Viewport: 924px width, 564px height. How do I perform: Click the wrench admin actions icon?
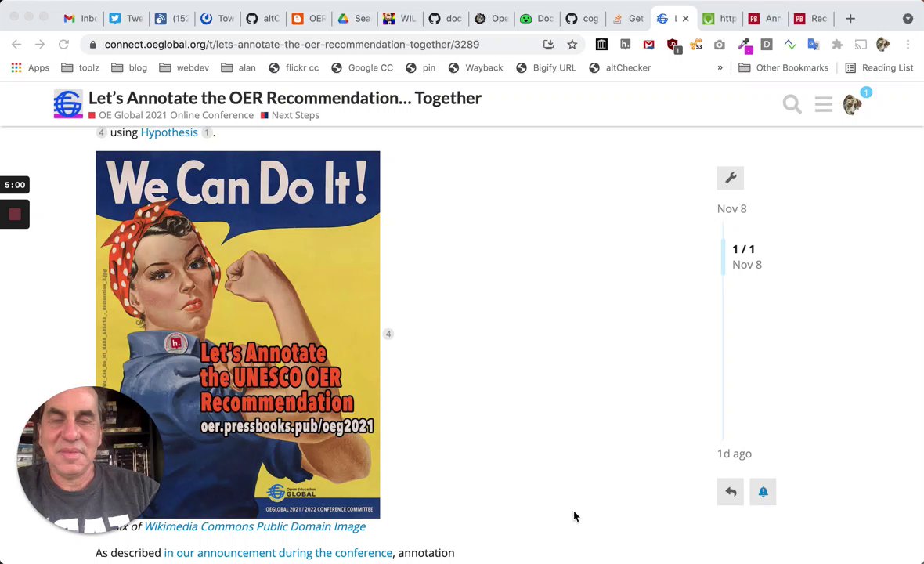[x=730, y=178]
